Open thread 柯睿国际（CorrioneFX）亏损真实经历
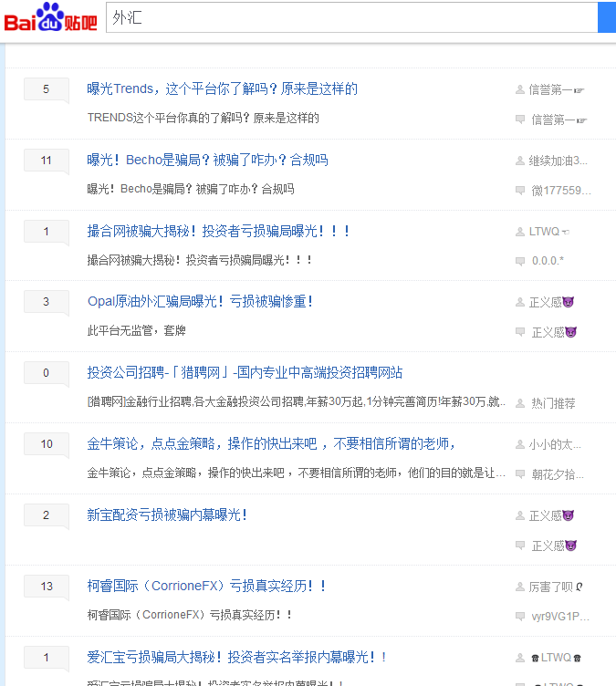The image size is (616, 686). point(206,586)
